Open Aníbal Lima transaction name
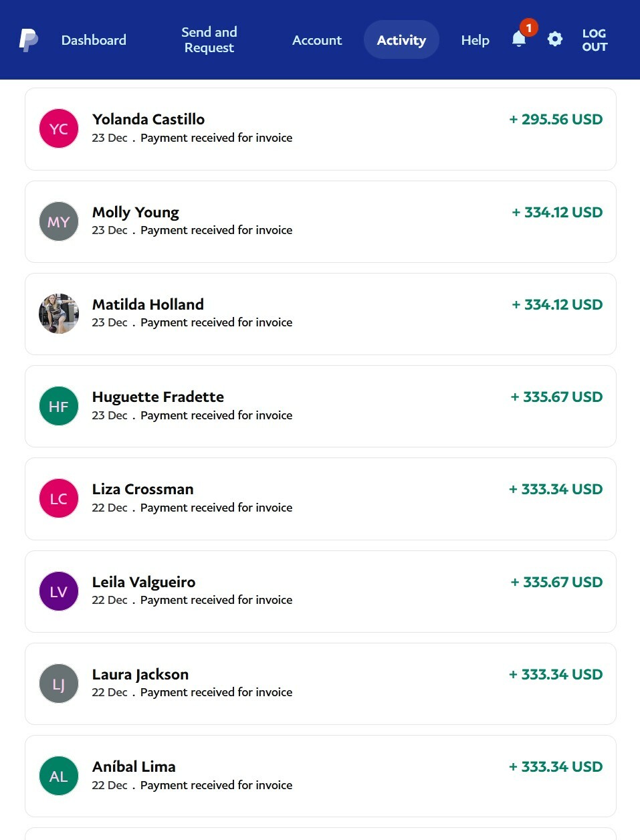Viewport: 640px width, 840px height. [x=134, y=766]
